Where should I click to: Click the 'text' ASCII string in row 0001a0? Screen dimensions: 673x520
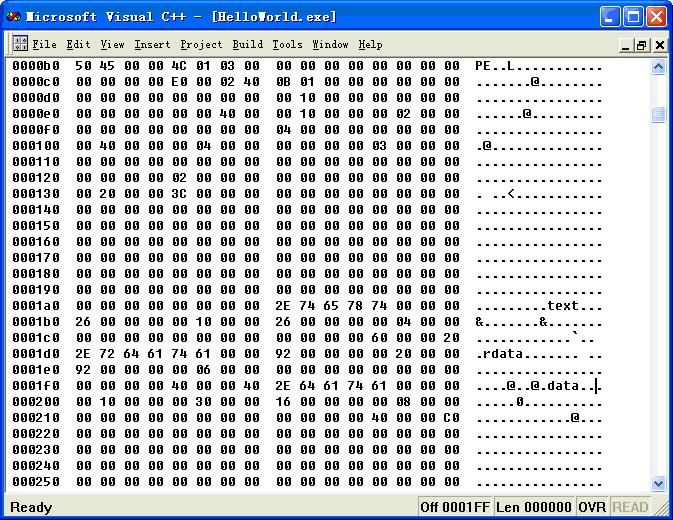pyautogui.click(x=563, y=306)
